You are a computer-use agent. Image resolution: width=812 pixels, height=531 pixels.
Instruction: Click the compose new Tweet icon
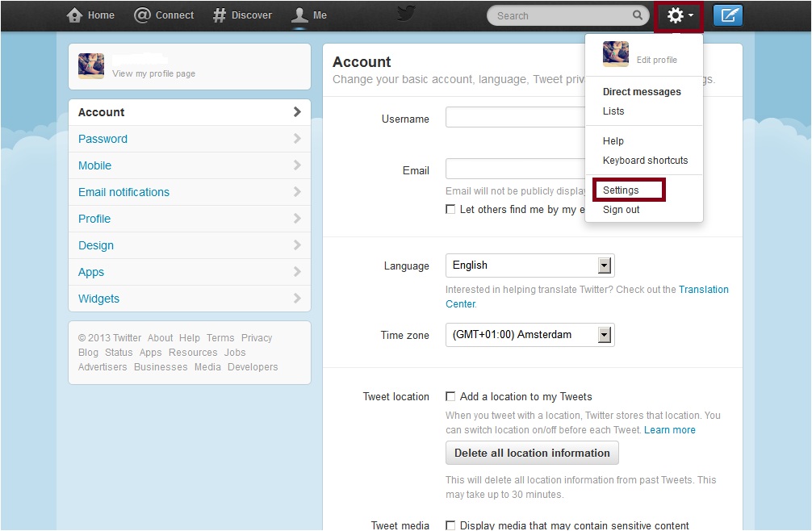click(x=727, y=15)
